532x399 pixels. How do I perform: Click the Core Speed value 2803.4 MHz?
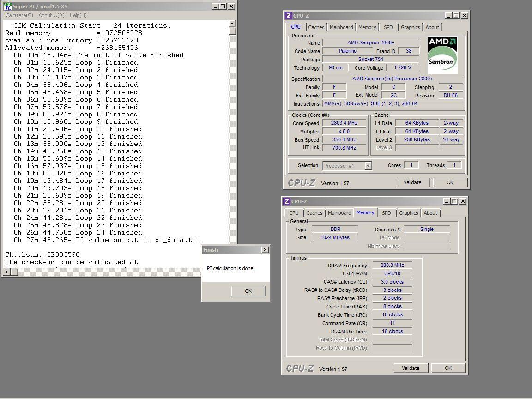coord(344,123)
